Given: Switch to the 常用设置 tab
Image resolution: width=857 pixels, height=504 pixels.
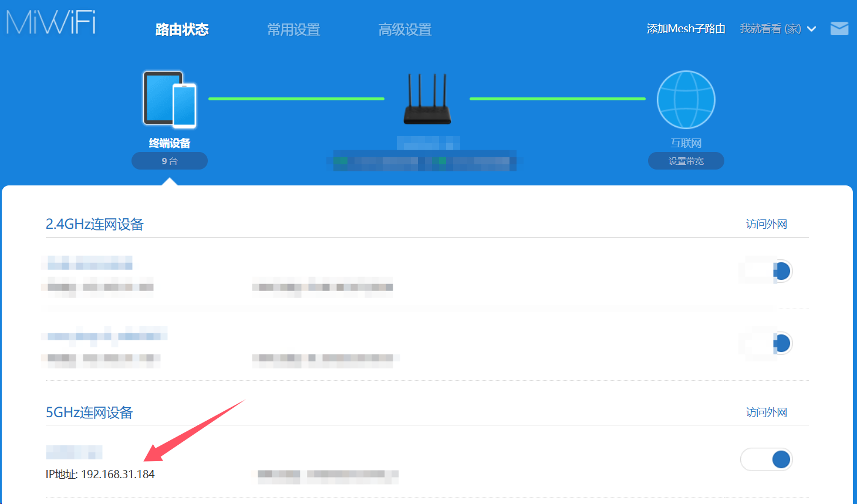Looking at the screenshot, I should (x=293, y=29).
